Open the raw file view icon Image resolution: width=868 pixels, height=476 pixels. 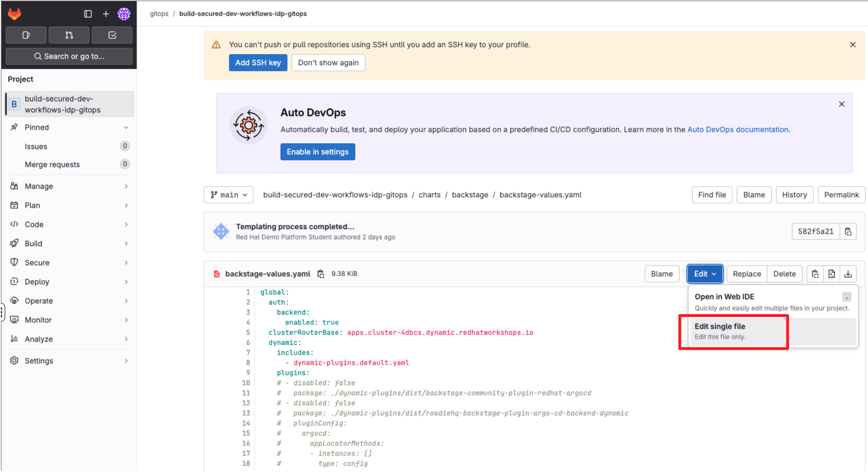click(831, 274)
